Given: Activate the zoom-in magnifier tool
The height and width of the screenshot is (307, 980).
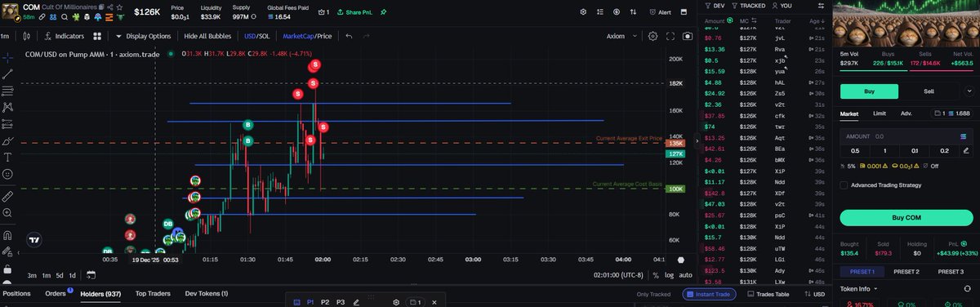Looking at the screenshot, I should coord(7,212).
